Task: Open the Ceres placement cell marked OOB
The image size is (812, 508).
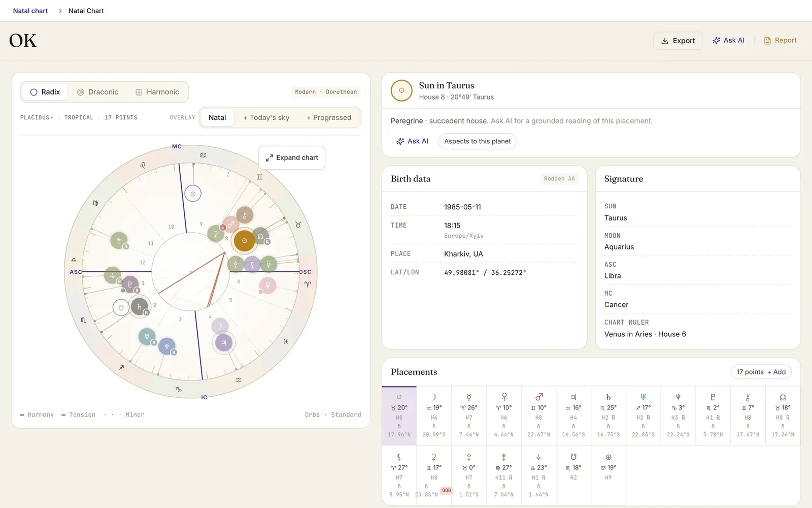Action: [434, 476]
